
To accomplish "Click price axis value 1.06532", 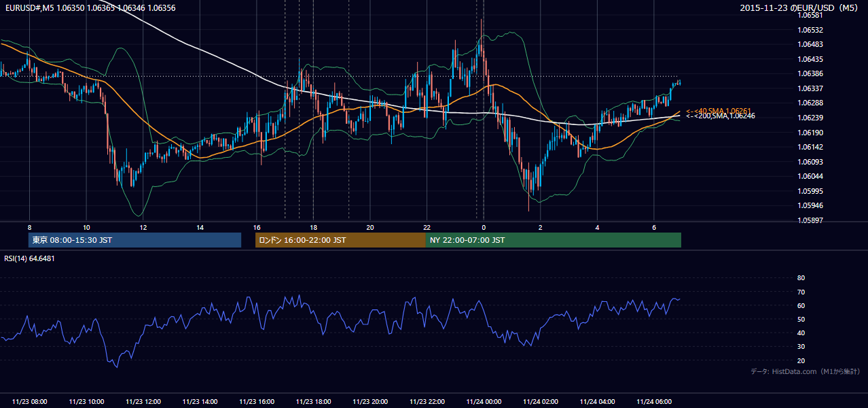I will pyautogui.click(x=810, y=30).
